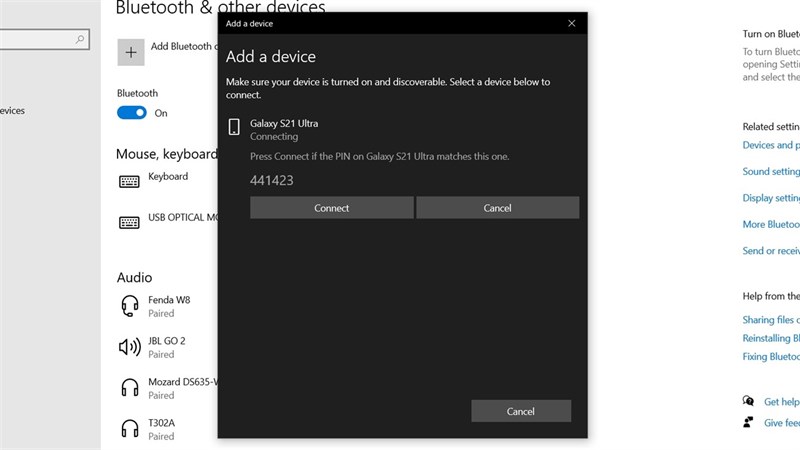Click the plus icon to add Bluetooth device
Image resolution: width=800 pixels, height=450 pixels.
click(131, 52)
